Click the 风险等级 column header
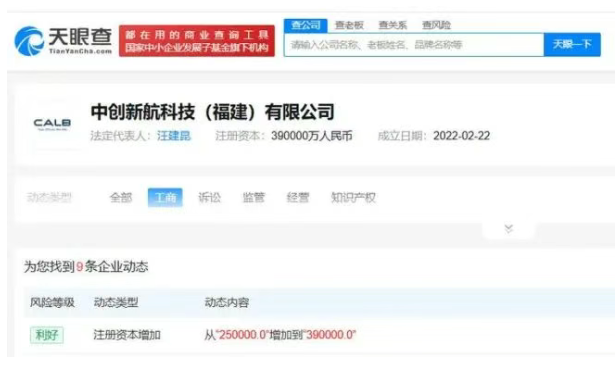Image resolution: width=615 pixels, height=390 pixels. [x=52, y=303]
